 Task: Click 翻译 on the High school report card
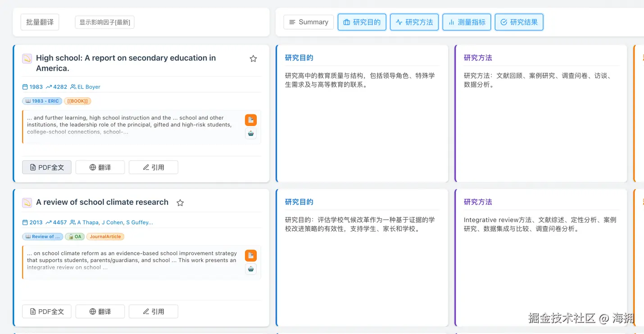pos(100,167)
